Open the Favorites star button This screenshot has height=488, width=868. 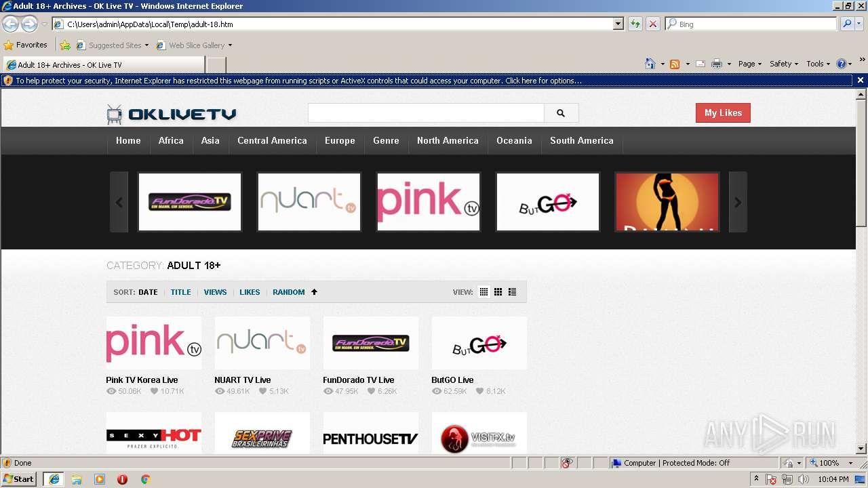[26, 45]
